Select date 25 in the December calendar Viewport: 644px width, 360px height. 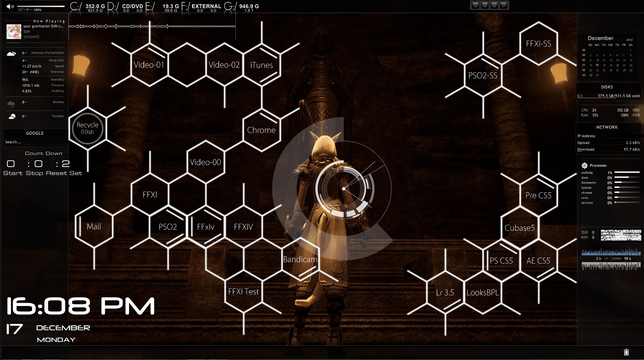click(x=604, y=70)
